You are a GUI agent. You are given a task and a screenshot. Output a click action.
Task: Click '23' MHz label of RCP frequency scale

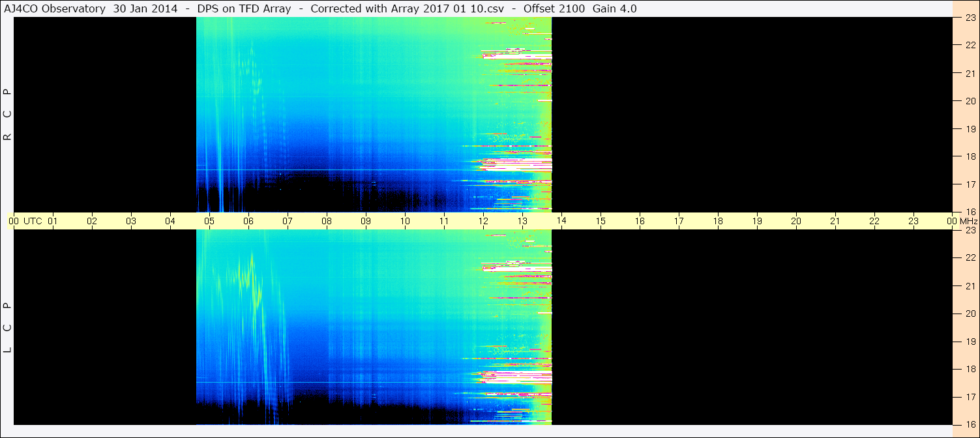pos(970,18)
